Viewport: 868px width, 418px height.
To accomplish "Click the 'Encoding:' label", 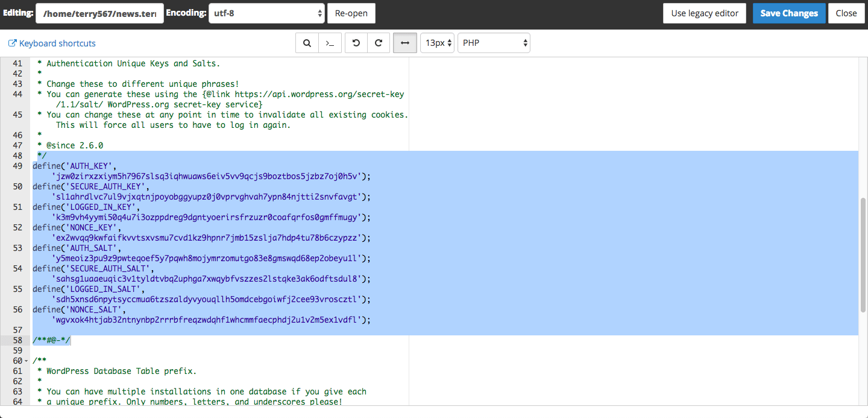I will click(185, 13).
